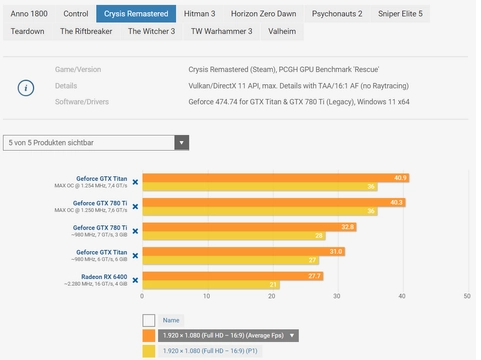This screenshot has height=360, width=481.
Task: Click the 'Software/Drivers' label
Action: click(82, 102)
